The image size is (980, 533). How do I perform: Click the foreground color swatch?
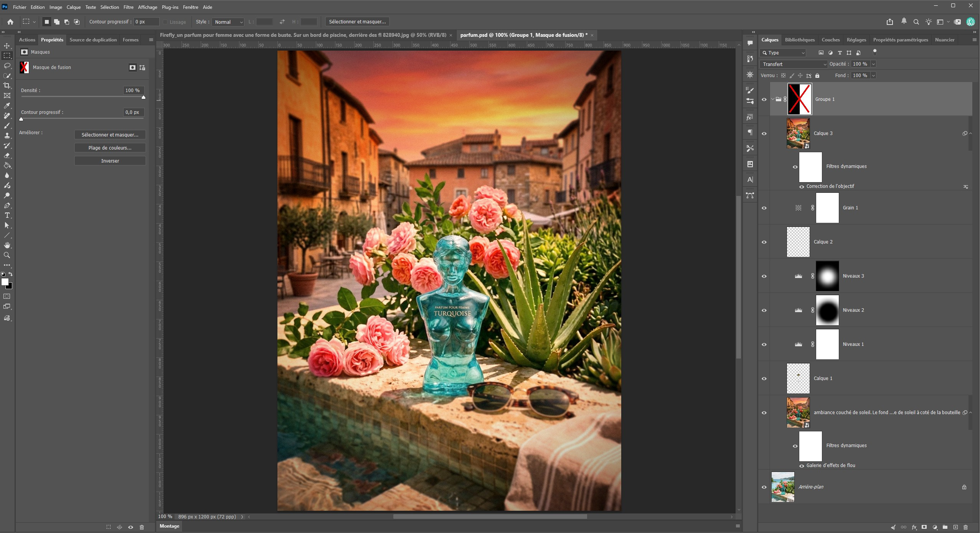5,282
